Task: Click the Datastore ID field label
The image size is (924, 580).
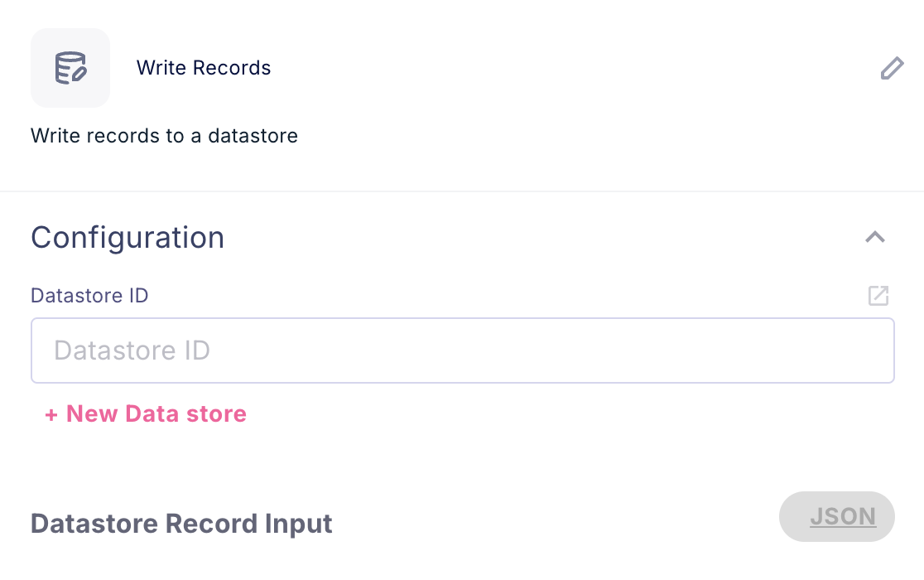Action: pos(89,295)
